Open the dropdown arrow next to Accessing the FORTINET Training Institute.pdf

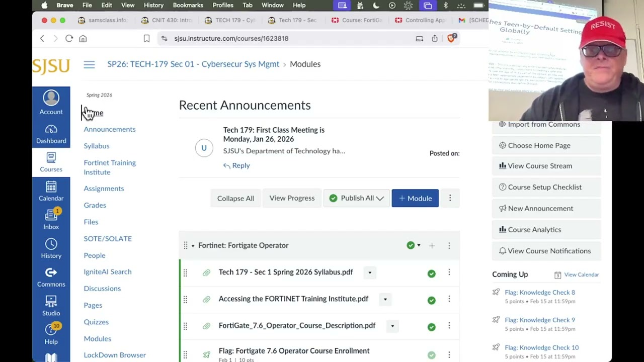tap(385, 299)
